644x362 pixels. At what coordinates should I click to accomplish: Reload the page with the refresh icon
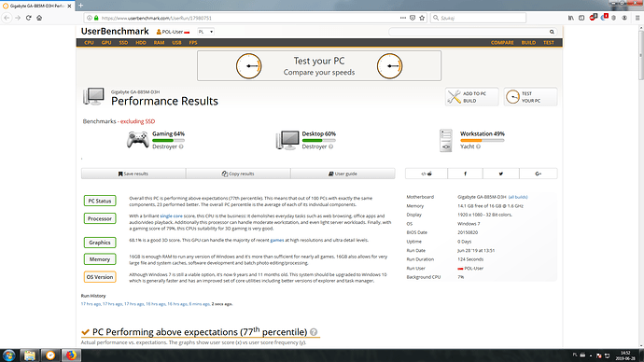point(28,18)
